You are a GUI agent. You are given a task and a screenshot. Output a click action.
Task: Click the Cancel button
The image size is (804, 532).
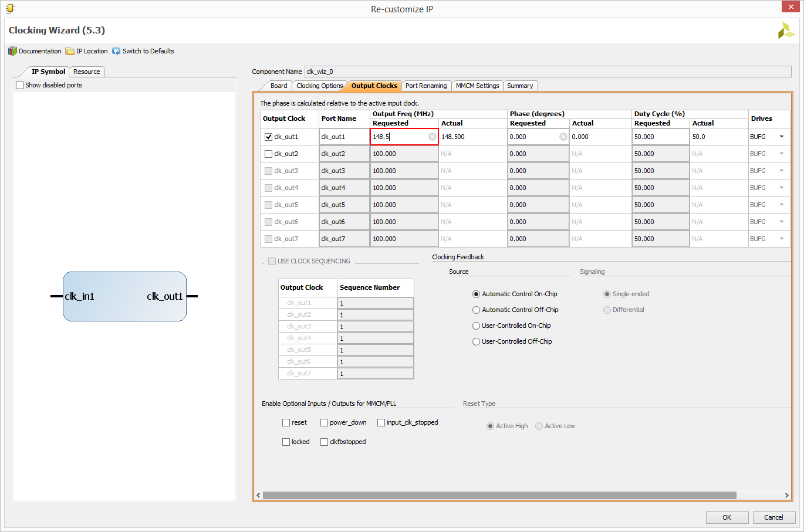[773, 517]
